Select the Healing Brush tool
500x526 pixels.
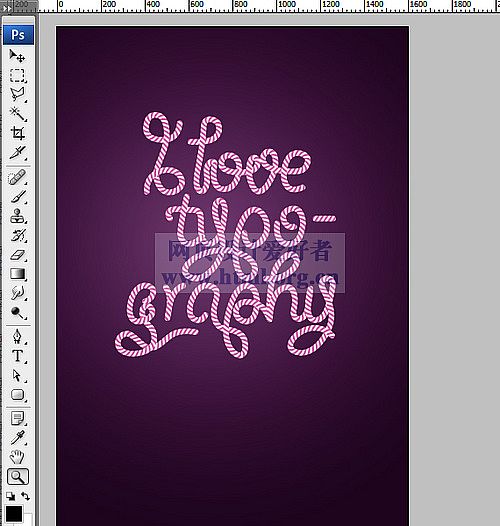pos(17,177)
